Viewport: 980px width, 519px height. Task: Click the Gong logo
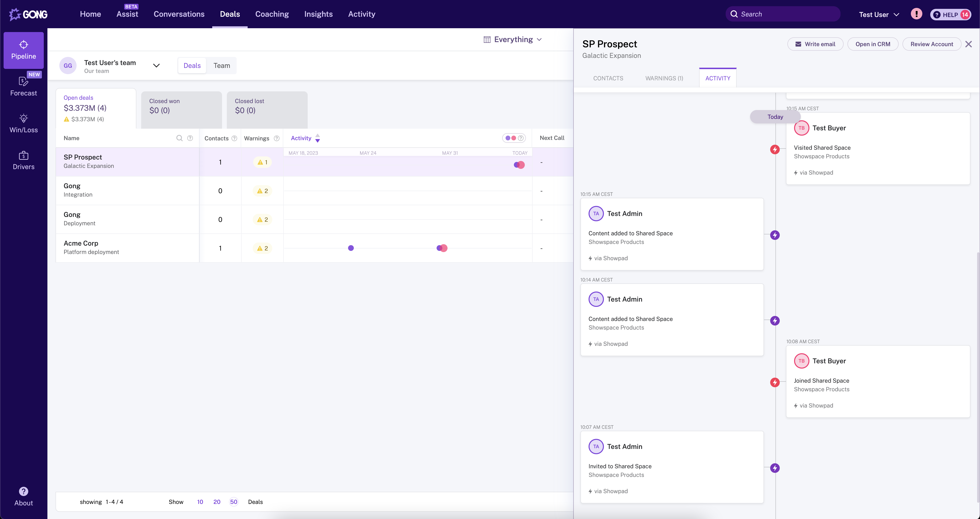[x=28, y=14]
